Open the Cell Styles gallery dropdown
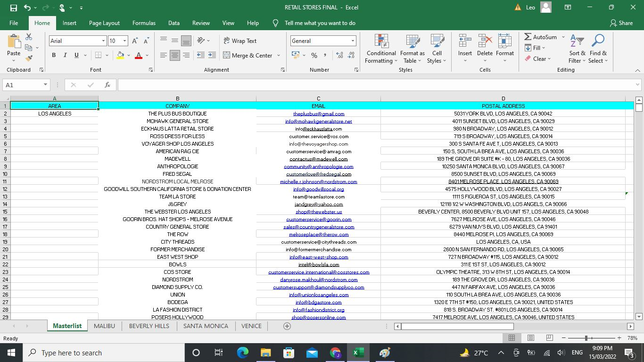 [437, 49]
